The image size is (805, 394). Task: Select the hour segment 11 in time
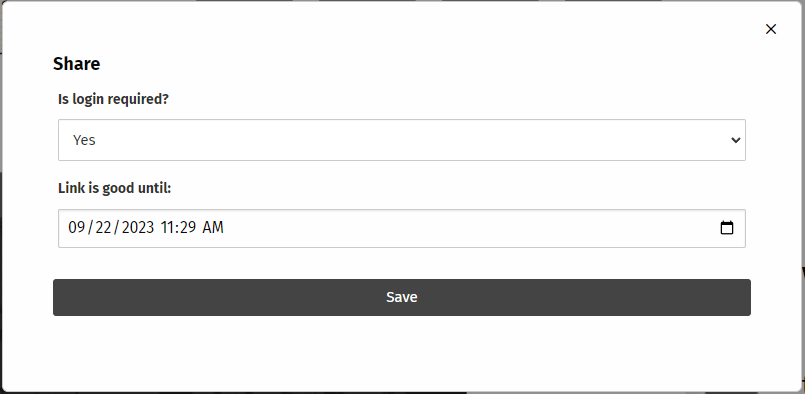[x=167, y=228]
